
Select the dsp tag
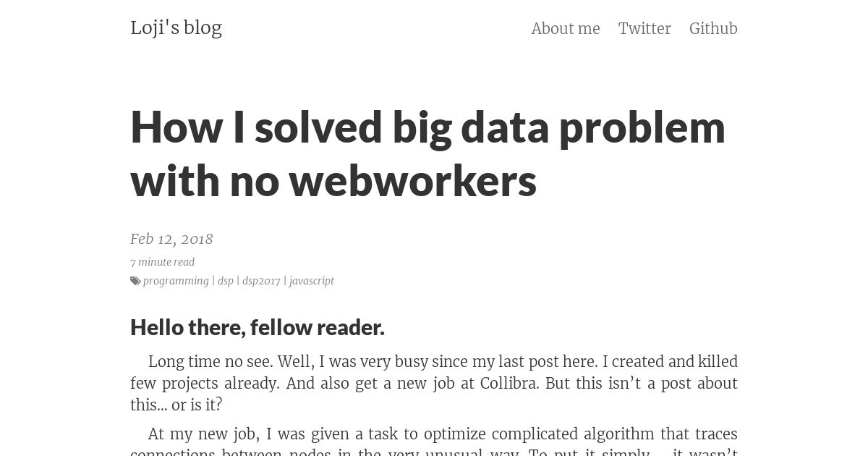click(226, 281)
